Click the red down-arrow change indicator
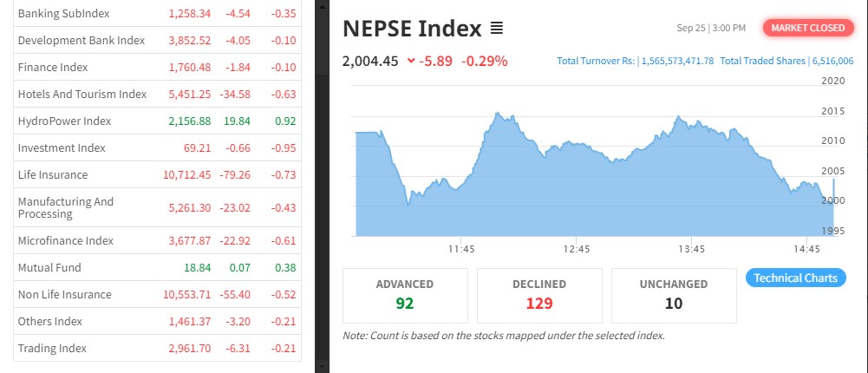Viewport: 868px width, 373px height. (x=410, y=61)
